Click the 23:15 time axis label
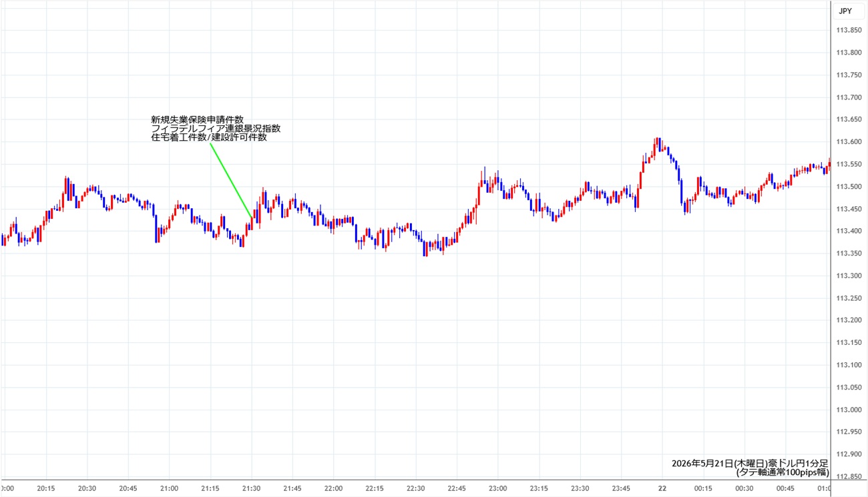868x497 pixels. tap(539, 488)
